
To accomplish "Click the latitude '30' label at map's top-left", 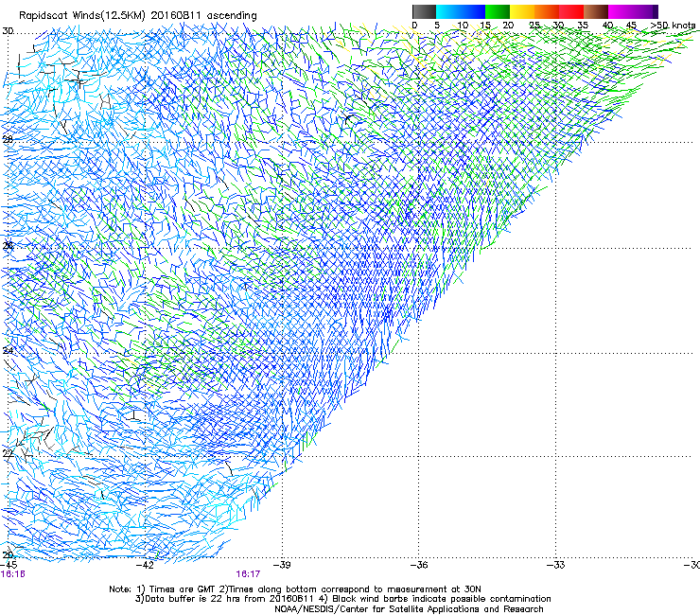I will point(8,31).
